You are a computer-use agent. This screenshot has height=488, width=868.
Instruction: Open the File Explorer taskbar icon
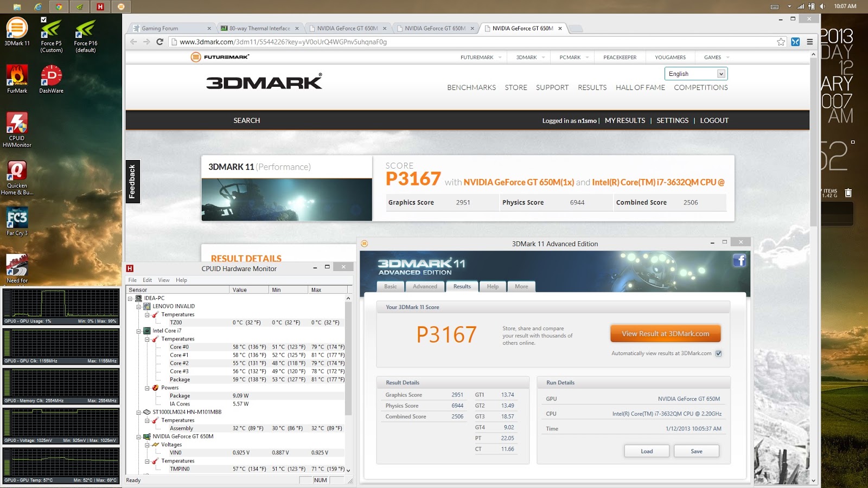(17, 7)
